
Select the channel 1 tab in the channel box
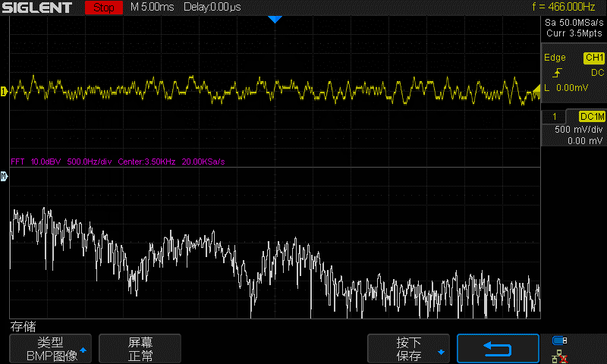coord(555,116)
